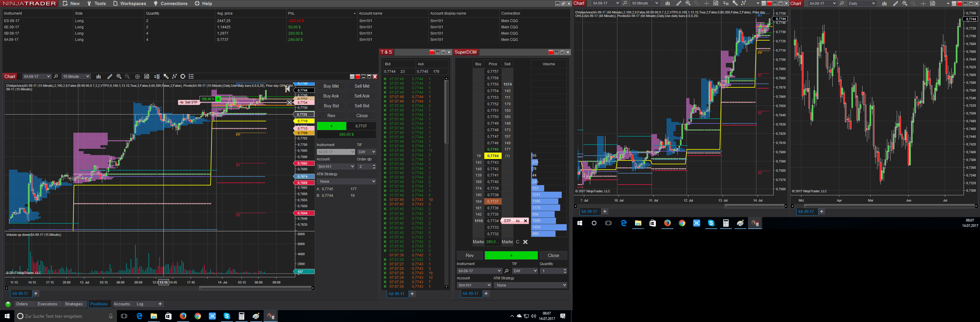980x322 pixels.
Task: Open bar type selector in 60 Minute chart
Action: [667, 3]
